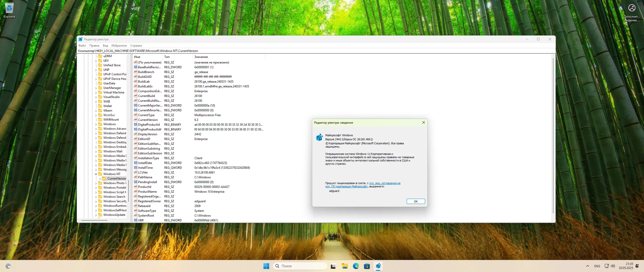
Task: Open the Файл menu
Action: [82, 46]
